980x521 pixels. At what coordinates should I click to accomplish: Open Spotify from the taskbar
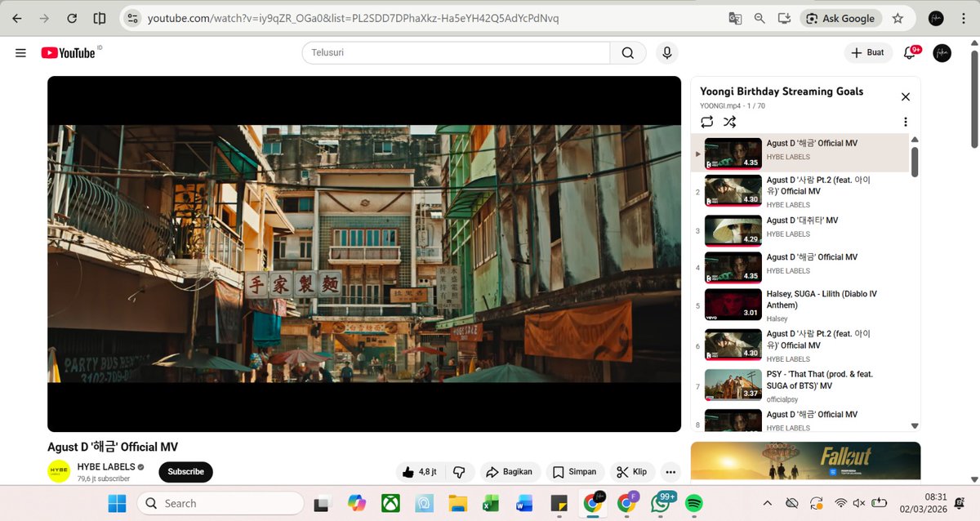pyautogui.click(x=694, y=503)
